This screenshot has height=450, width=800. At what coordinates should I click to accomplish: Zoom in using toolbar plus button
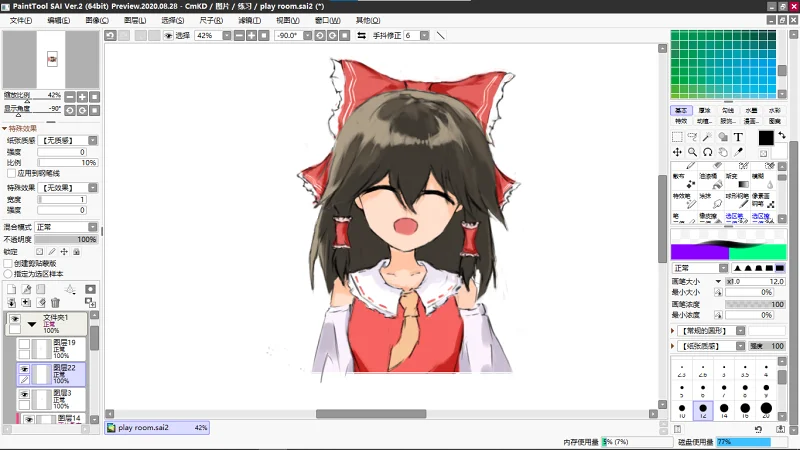click(252, 35)
